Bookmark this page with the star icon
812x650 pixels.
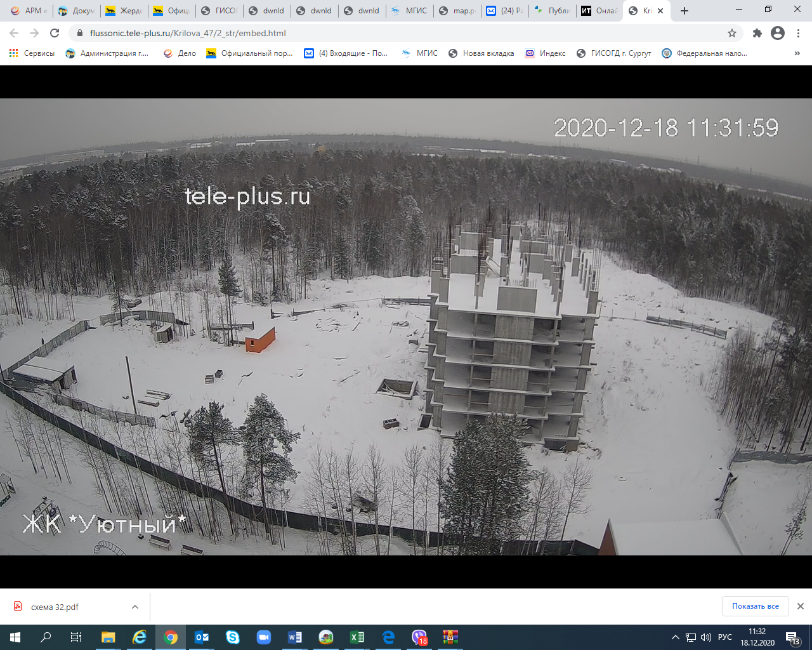[x=732, y=33]
